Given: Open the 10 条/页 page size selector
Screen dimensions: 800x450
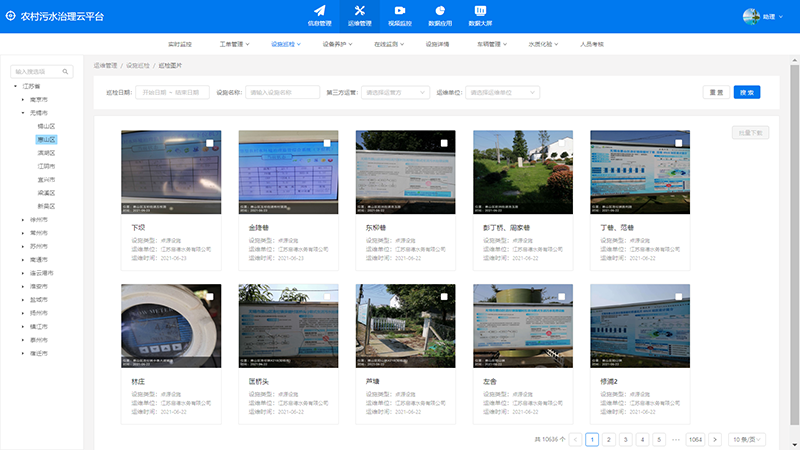Looking at the screenshot, I should tap(748, 439).
